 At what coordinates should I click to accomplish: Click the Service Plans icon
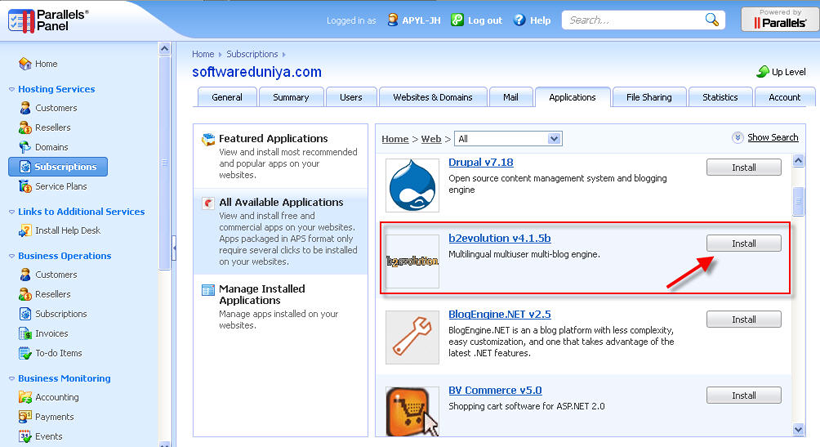(25, 186)
